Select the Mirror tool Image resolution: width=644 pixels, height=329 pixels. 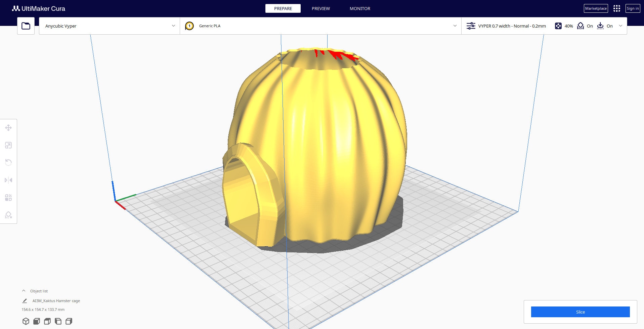click(x=8, y=180)
